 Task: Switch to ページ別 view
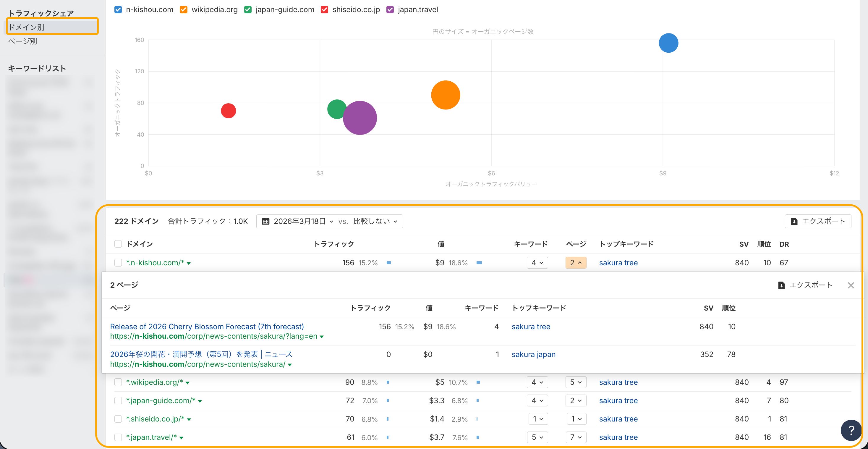22,41
